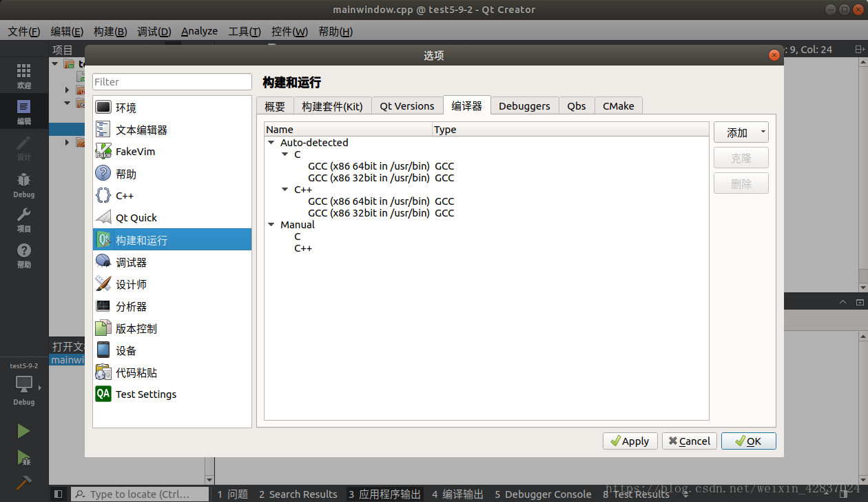868x502 pixels.
Task: Click the OK button
Action: click(x=749, y=441)
